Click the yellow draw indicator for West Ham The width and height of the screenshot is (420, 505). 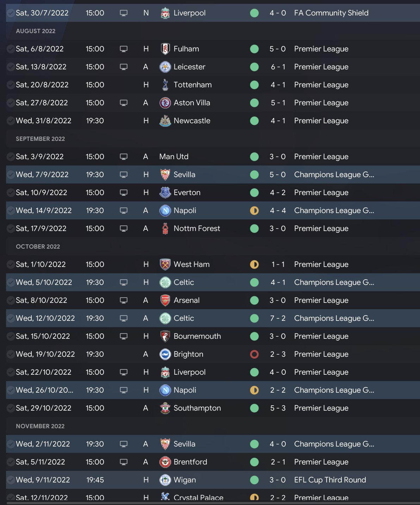click(254, 264)
